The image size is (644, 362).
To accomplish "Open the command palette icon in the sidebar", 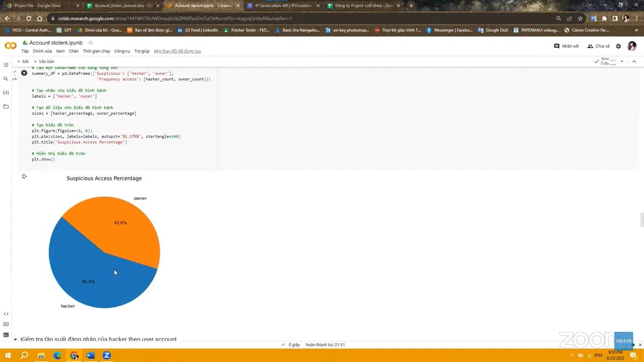I will pyautogui.click(x=6, y=324).
